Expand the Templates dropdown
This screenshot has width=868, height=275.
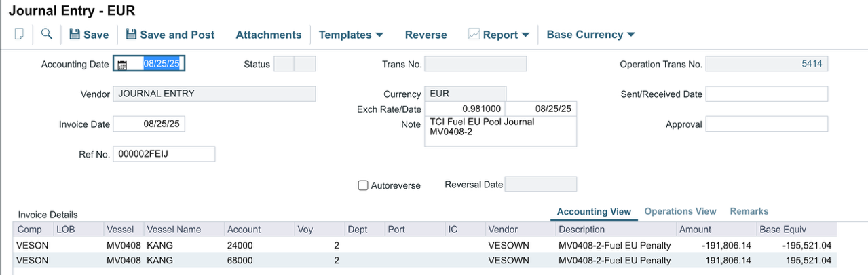click(x=351, y=35)
